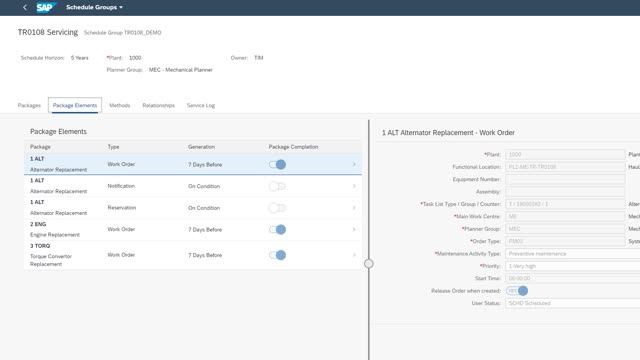The image size is (640, 360).
Task: Expand 3 TORQ Work Order row chevron
Action: point(354,255)
